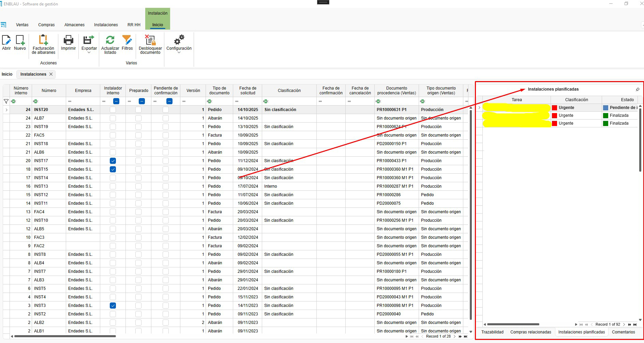The height and width of the screenshot is (343, 644).
Task: Open the Configuración dropdown
Action: click(x=179, y=52)
